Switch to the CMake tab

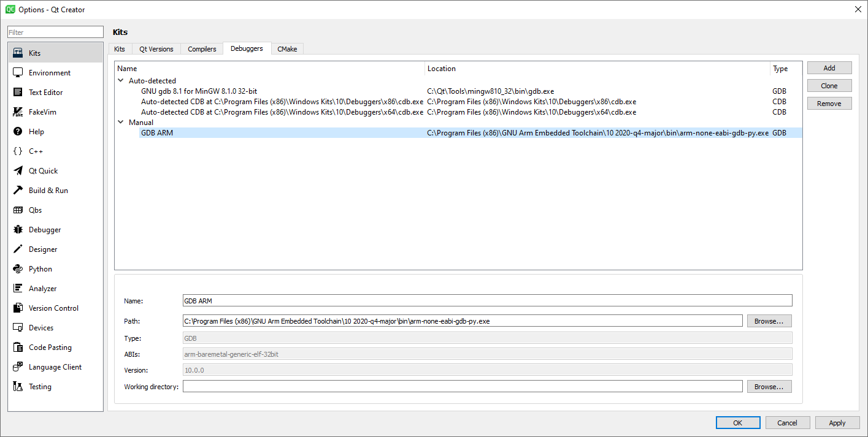(x=286, y=49)
